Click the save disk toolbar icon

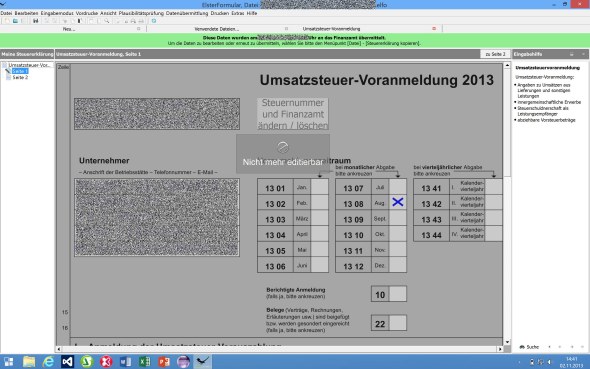click(36, 21)
